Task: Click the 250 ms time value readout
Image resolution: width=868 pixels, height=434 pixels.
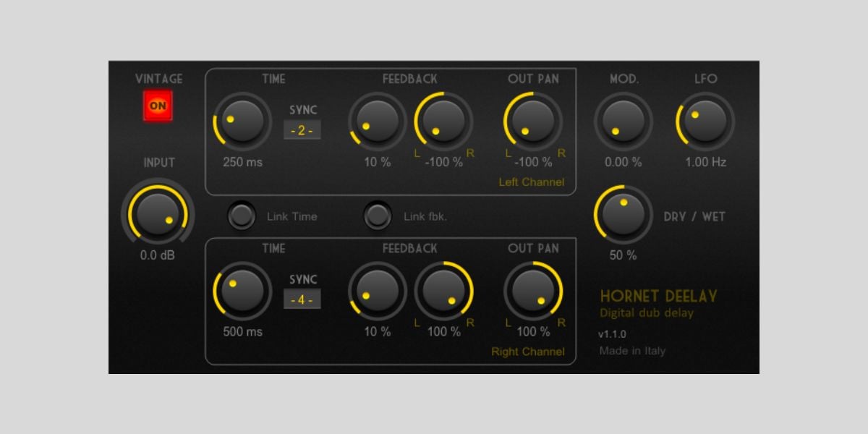Action: 242,162
